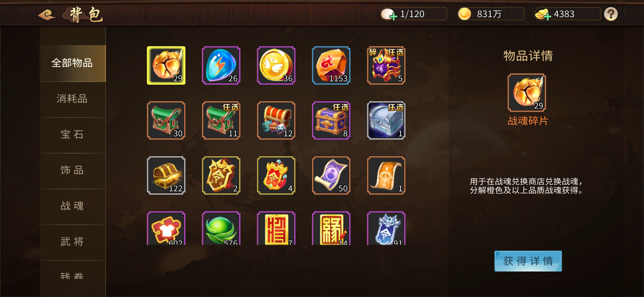Click the 获得详情 button
The width and height of the screenshot is (644, 297).
(x=528, y=261)
